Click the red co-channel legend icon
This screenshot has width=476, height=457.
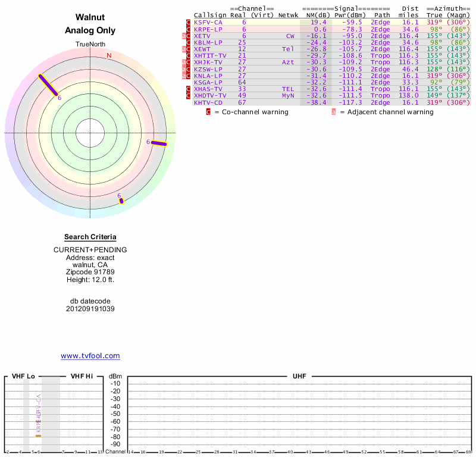208,112
